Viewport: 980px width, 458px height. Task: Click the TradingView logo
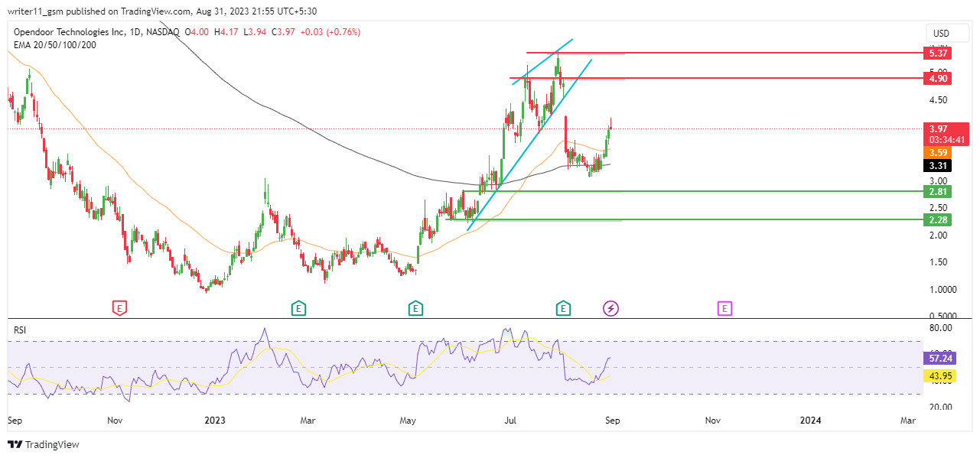click(x=44, y=444)
